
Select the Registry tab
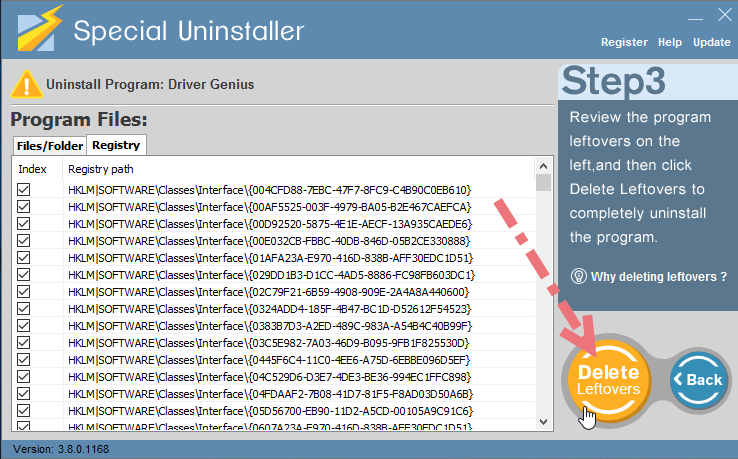tap(116, 145)
